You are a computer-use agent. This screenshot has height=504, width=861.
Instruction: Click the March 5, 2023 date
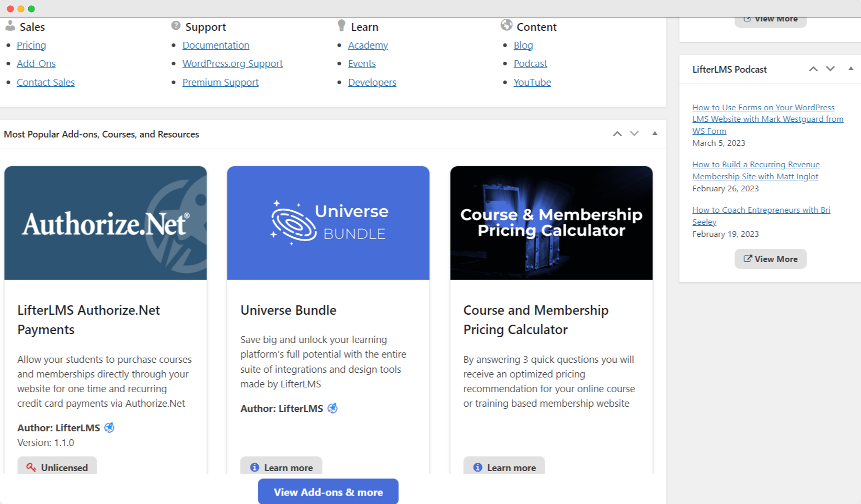[x=719, y=143]
